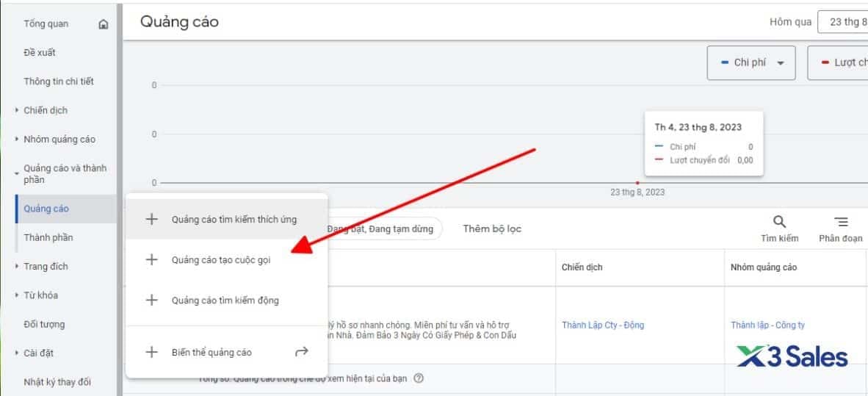868x396 pixels.
Task: Click the Phân đoạn segment icon
Action: 841,222
